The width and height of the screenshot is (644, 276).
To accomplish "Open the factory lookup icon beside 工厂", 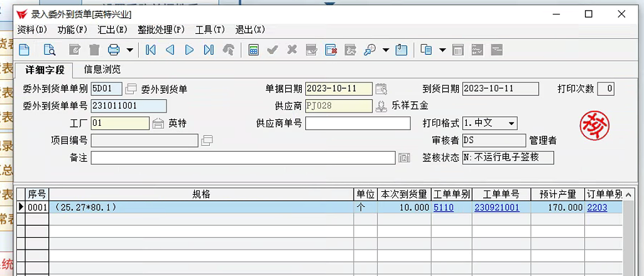I will coord(158,123).
